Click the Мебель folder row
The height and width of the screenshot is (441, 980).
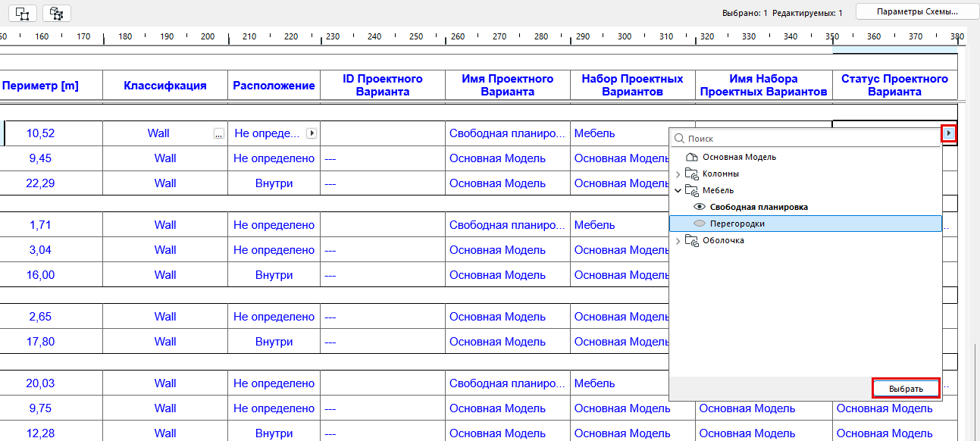click(x=805, y=191)
